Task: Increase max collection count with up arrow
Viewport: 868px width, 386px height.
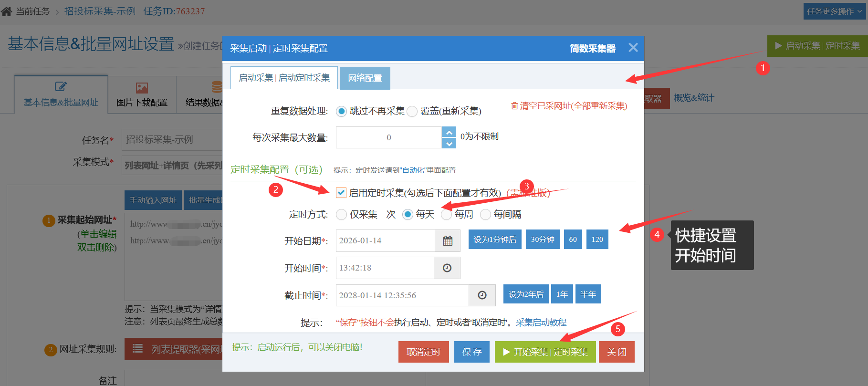Action: [449, 132]
